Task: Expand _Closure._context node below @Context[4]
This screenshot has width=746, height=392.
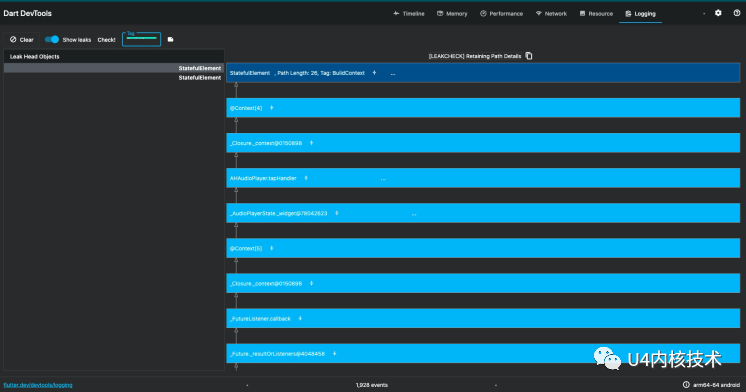Action: pyautogui.click(x=312, y=143)
